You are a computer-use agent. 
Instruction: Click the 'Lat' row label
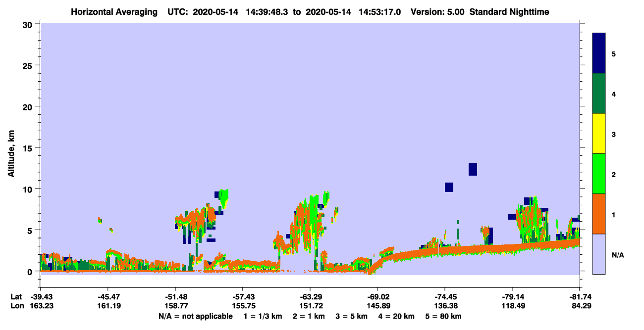click(x=16, y=297)
